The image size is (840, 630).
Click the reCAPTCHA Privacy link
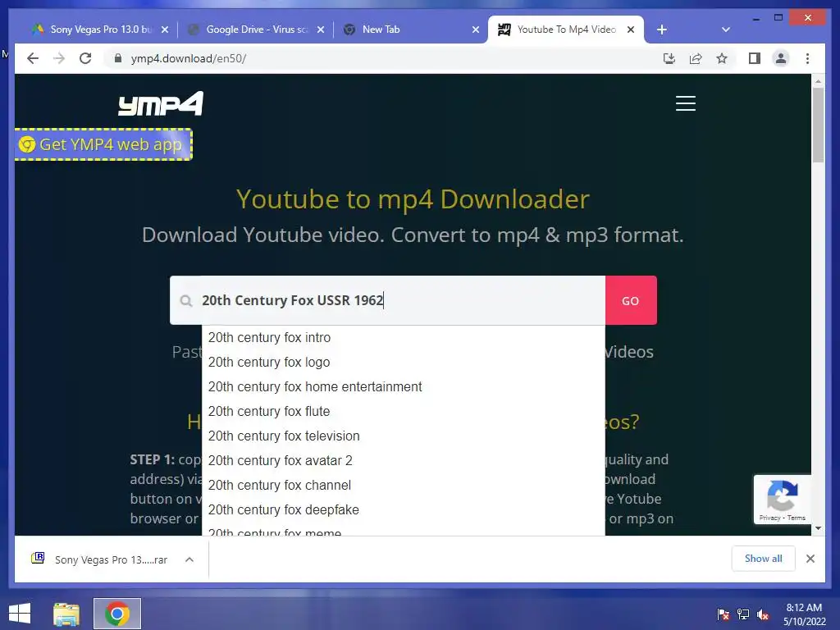(769, 518)
